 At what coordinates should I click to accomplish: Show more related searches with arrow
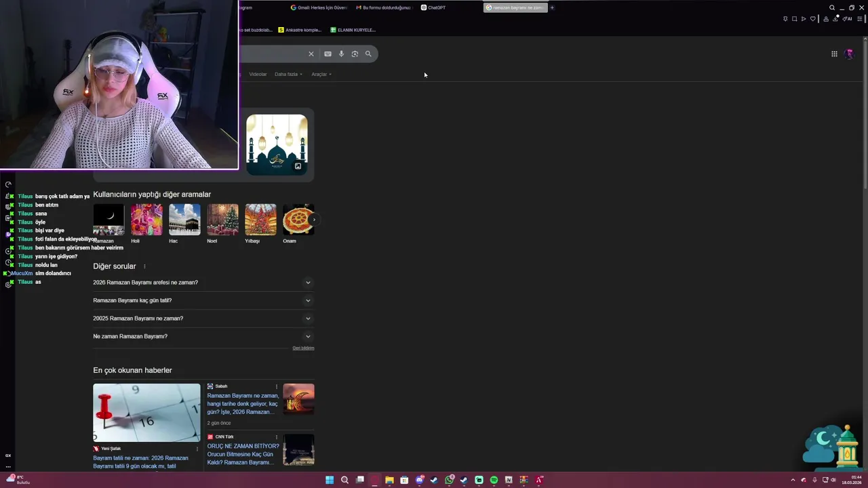(x=313, y=220)
